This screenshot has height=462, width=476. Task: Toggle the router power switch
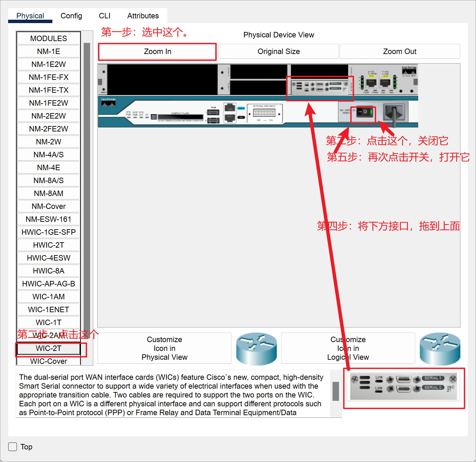[365, 112]
